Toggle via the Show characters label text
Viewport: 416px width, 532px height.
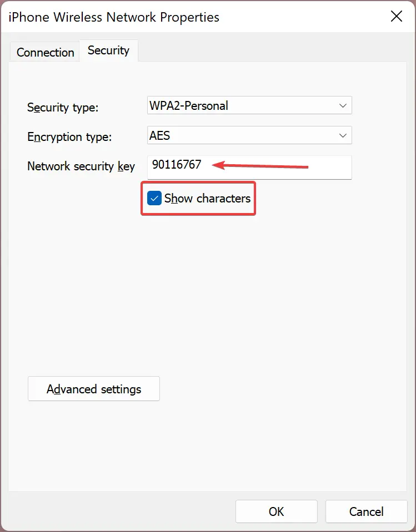click(x=208, y=198)
